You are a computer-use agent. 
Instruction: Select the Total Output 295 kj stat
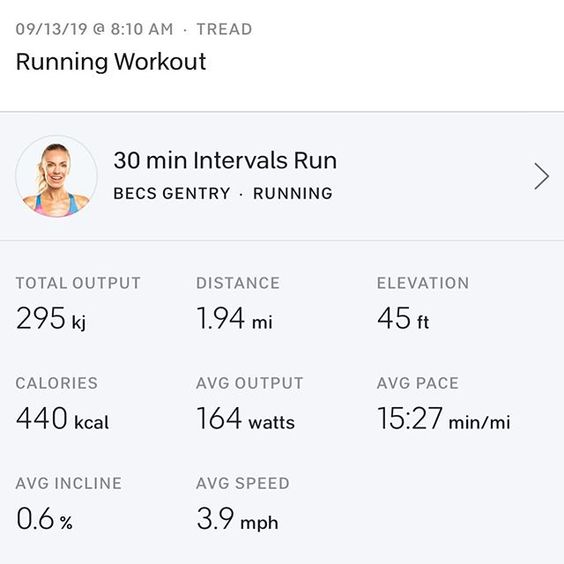pos(78,303)
